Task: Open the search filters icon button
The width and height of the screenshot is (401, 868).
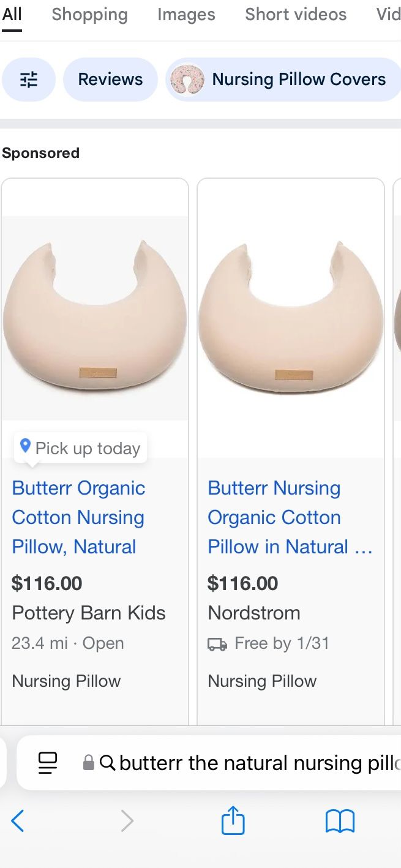Action: tap(29, 80)
